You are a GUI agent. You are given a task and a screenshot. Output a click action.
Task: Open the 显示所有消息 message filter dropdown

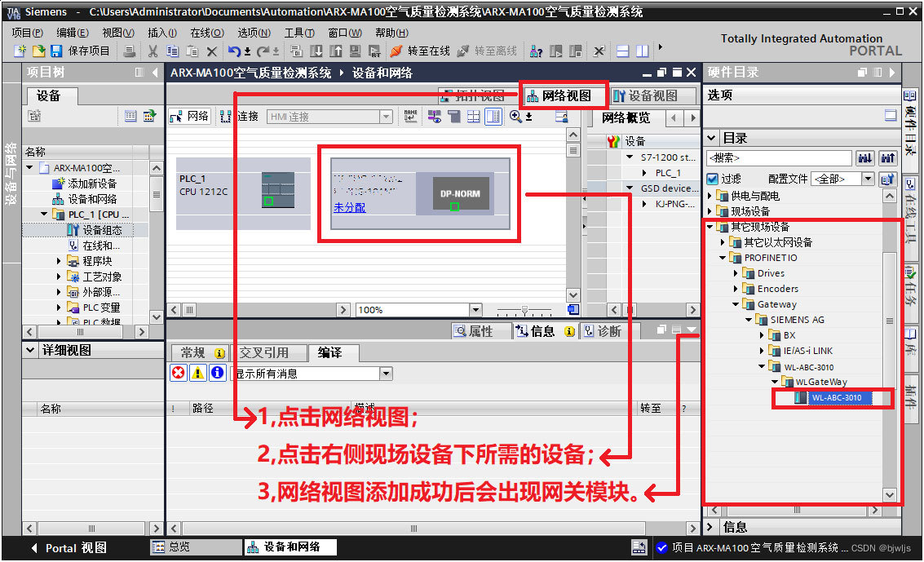[386, 373]
